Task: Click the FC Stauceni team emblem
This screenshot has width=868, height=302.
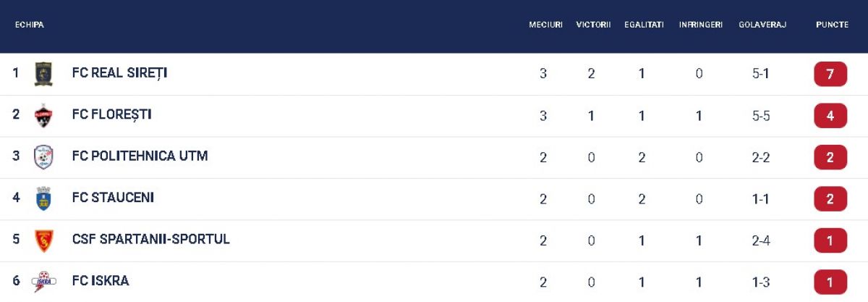Action: click(x=43, y=198)
